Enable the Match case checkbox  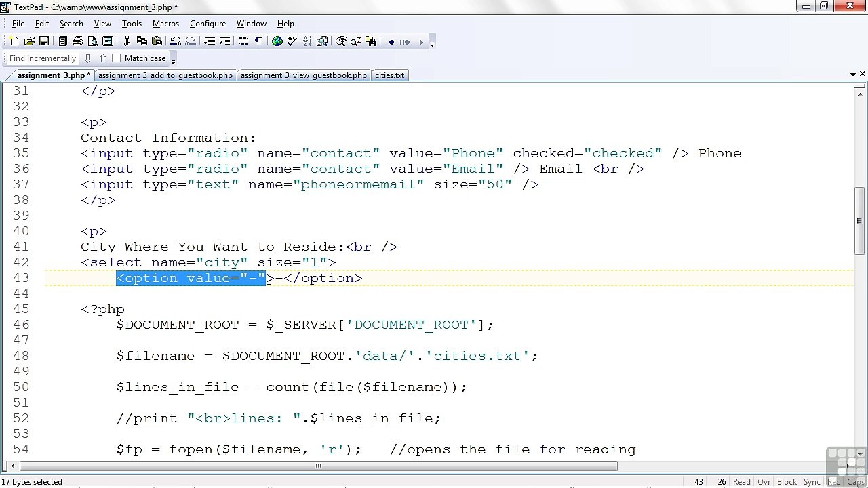pyautogui.click(x=116, y=58)
